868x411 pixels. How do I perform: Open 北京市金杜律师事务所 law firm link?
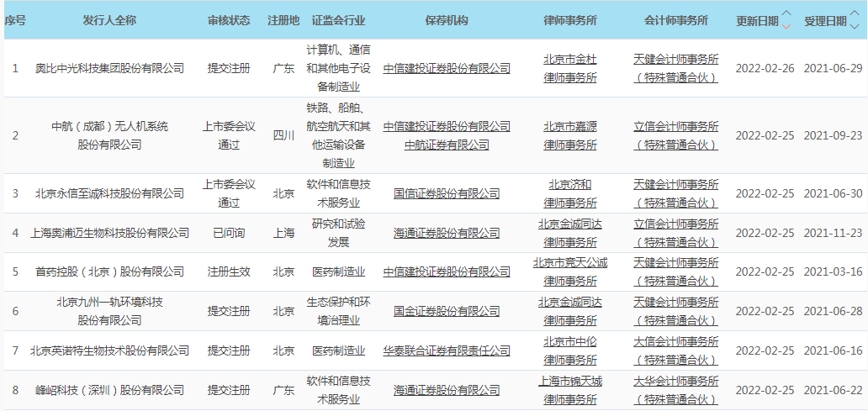(x=569, y=68)
